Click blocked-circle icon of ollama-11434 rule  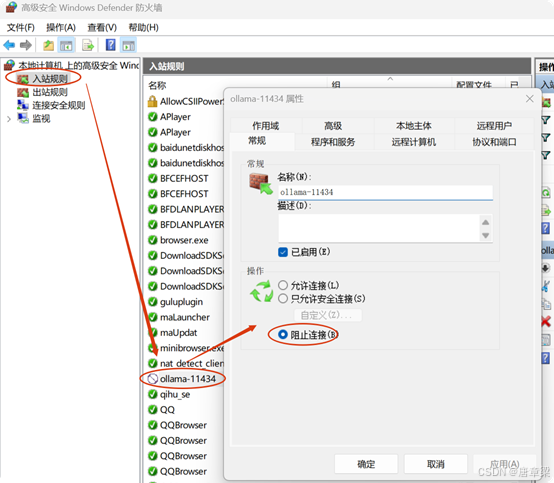point(153,379)
